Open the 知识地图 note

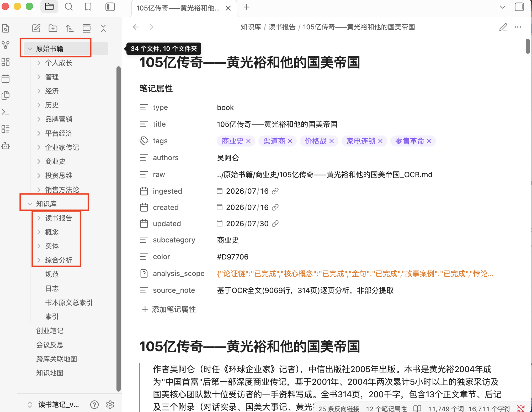[50, 373]
